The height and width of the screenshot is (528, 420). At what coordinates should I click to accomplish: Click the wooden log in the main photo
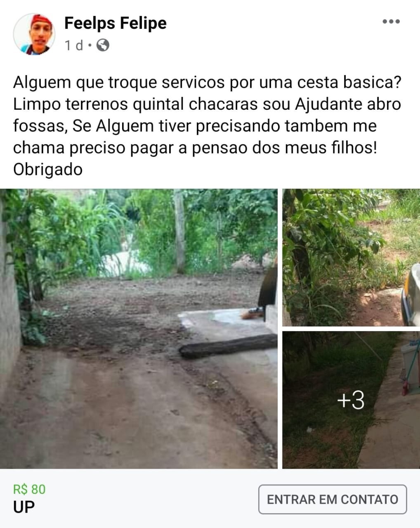[x=228, y=346]
